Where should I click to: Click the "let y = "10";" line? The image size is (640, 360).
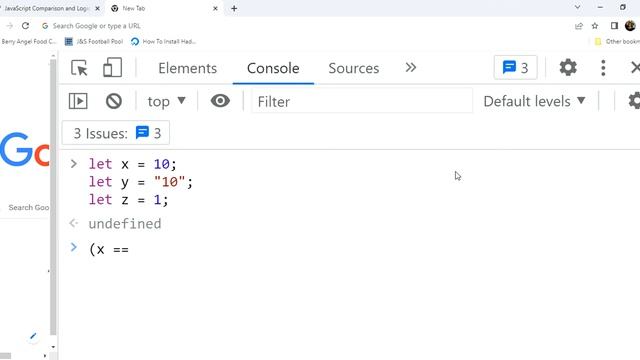(x=140, y=182)
